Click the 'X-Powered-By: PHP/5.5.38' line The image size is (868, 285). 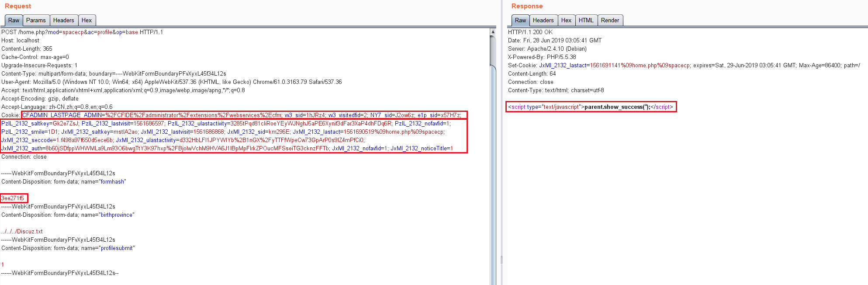coord(542,57)
